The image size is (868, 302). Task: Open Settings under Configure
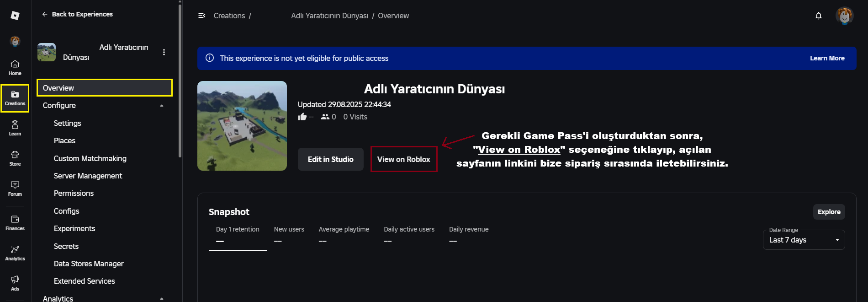pyautogui.click(x=68, y=123)
